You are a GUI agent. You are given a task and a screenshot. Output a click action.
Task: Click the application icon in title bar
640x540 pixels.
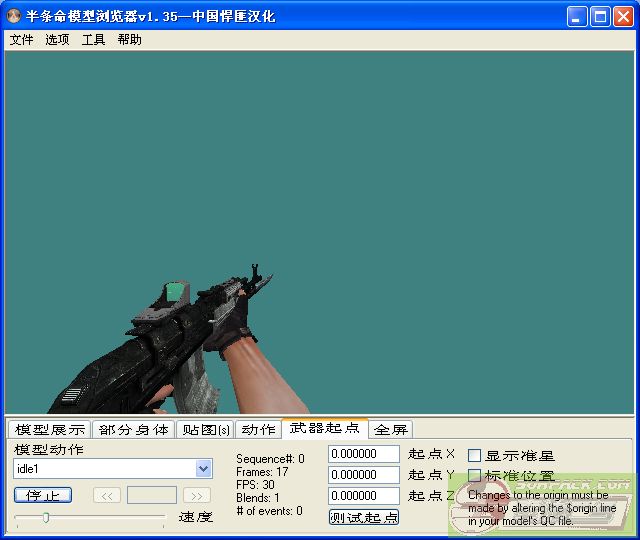pos(14,16)
